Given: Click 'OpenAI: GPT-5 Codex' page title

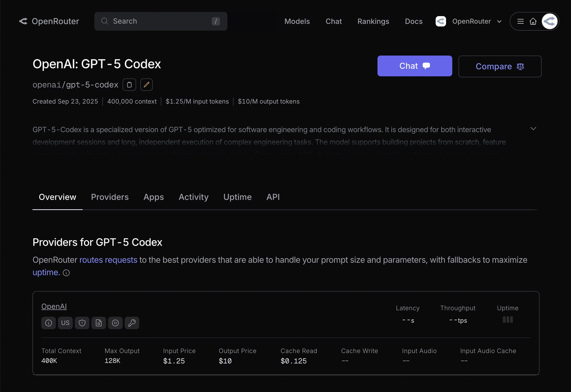Looking at the screenshot, I should [97, 64].
